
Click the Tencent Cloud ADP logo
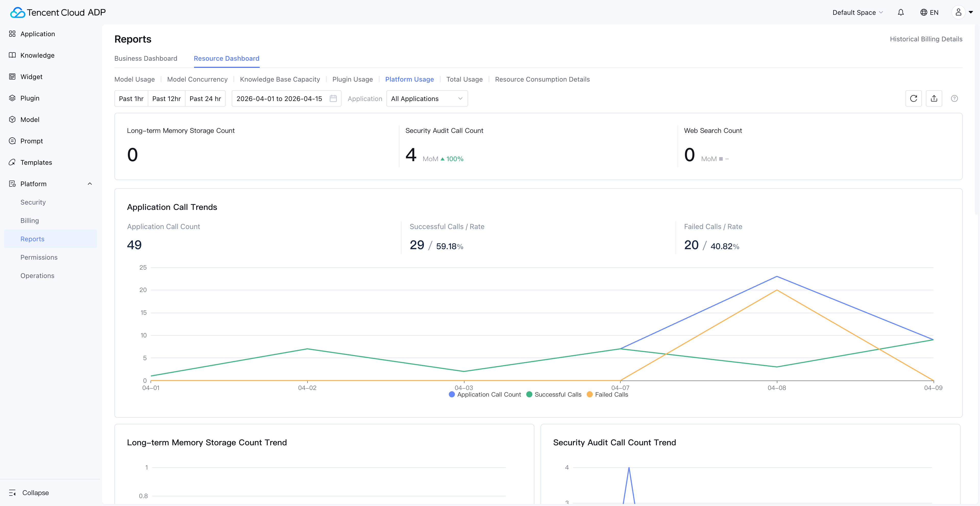[58, 12]
